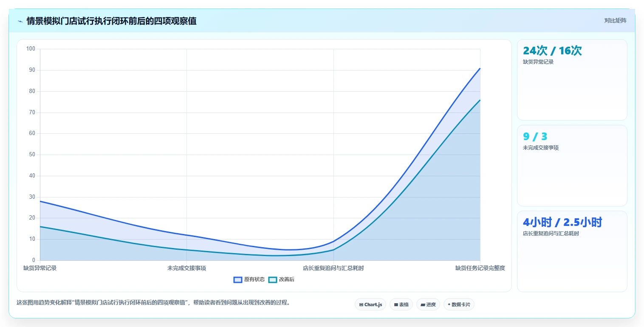Click the 数据卡片 tag pill

[459, 304]
